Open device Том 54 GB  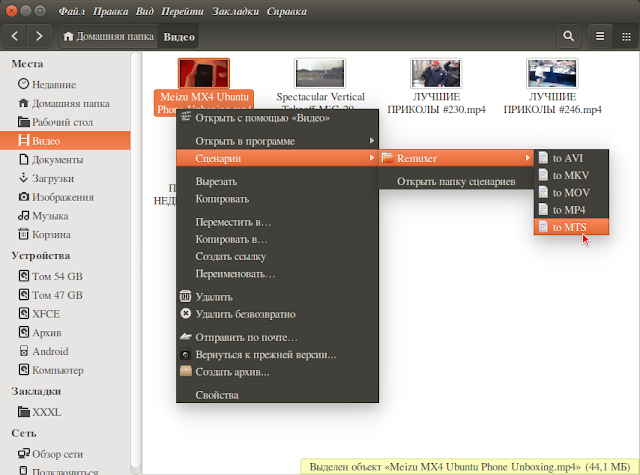65,276
